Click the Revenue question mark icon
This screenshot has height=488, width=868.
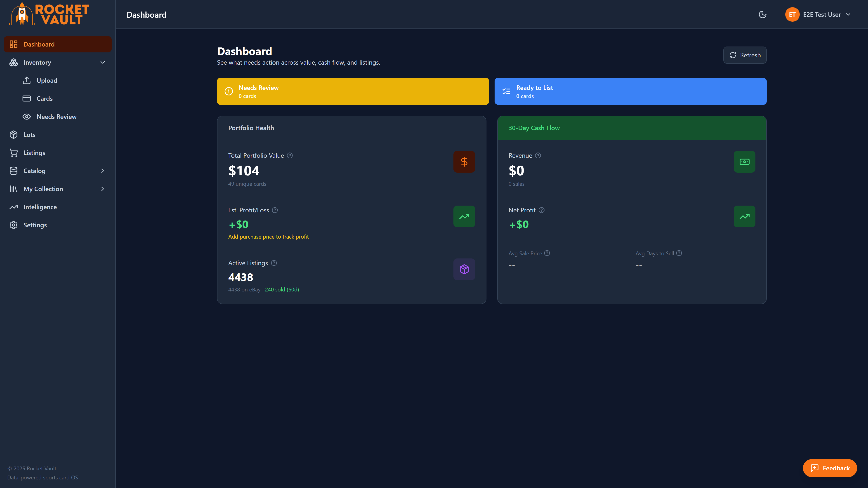pos(538,156)
